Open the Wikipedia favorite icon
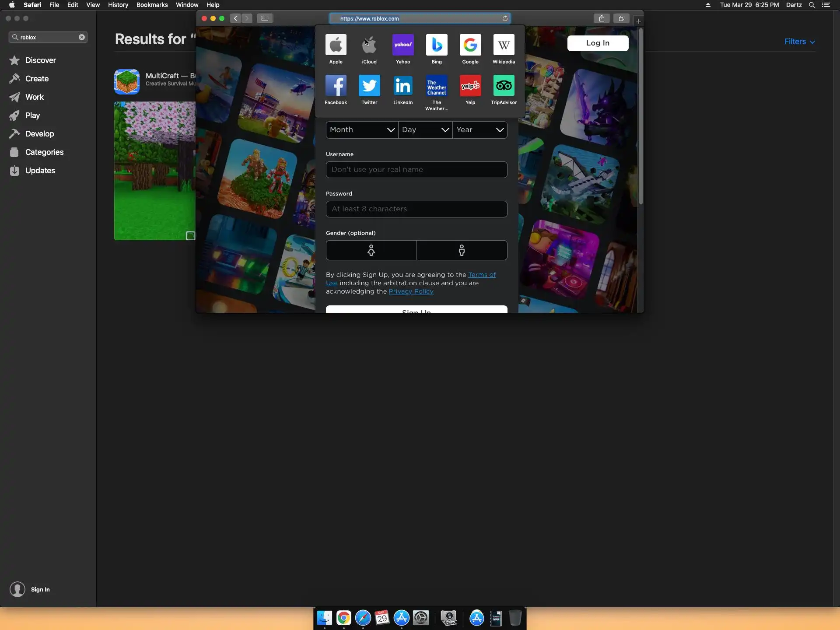The width and height of the screenshot is (840, 630). click(504, 45)
